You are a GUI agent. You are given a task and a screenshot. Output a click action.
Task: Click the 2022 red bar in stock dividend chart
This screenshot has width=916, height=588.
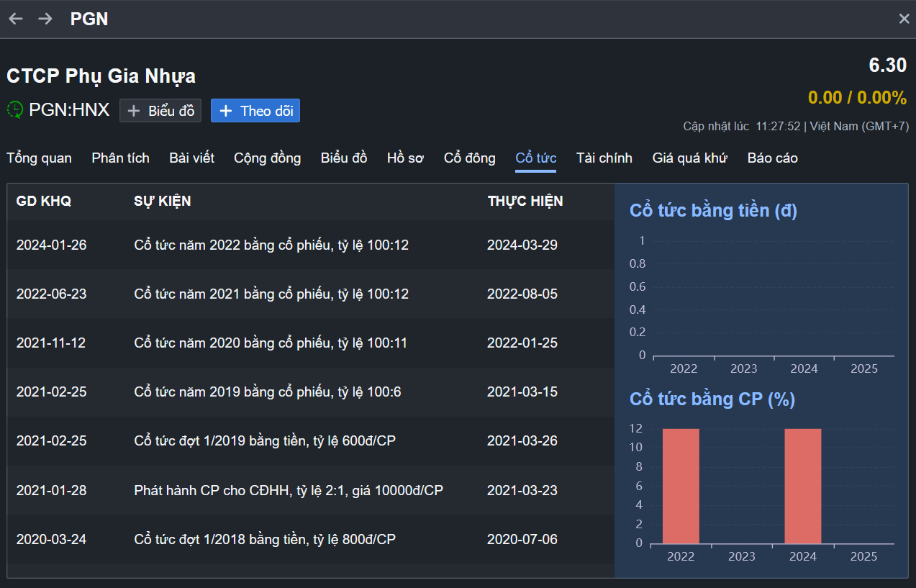[x=681, y=486]
